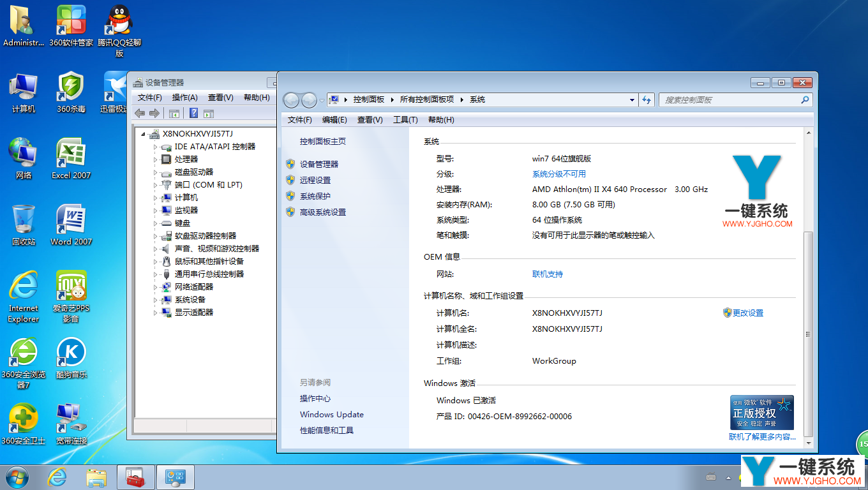
Task: Click search magnifier in control panel
Action: pos(805,100)
